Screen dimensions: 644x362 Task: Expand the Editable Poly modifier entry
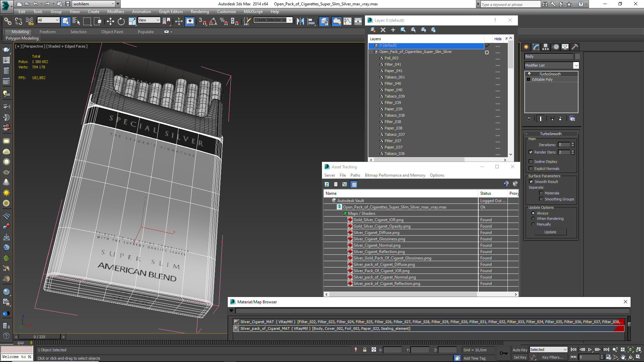coord(529,79)
